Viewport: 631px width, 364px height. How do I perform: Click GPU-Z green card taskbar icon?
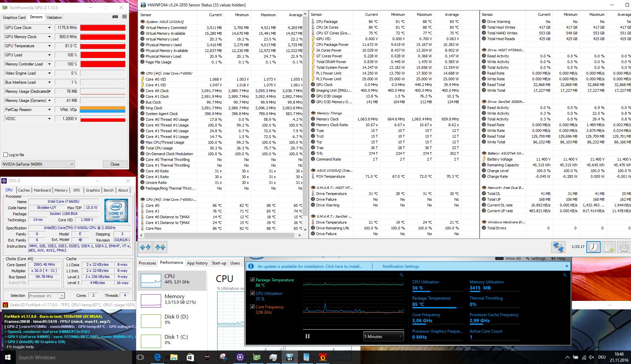point(257,357)
